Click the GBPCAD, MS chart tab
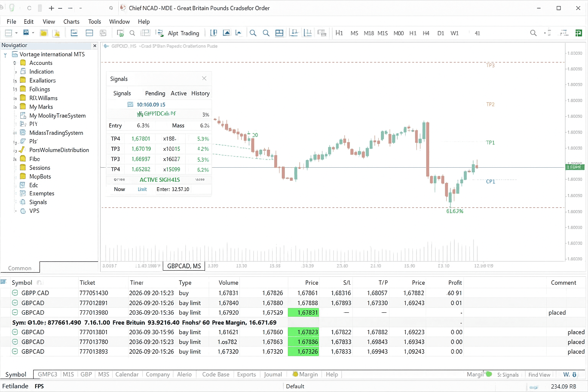588x392 pixels. 184,266
